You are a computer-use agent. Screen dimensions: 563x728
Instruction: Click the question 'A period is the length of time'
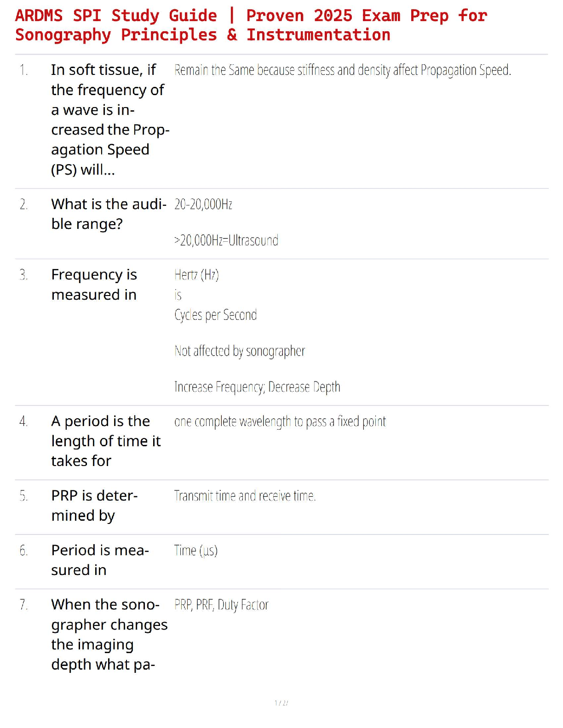coord(106,441)
